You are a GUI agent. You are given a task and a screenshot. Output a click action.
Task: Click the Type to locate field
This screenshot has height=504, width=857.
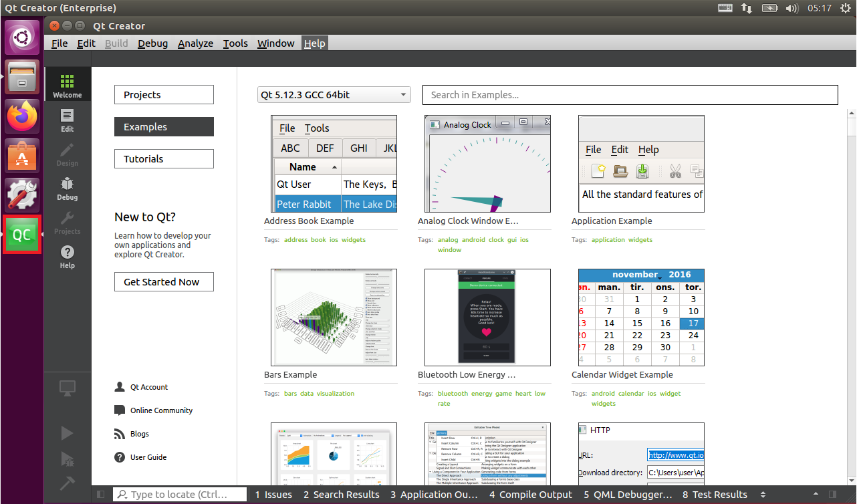pyautogui.click(x=179, y=495)
